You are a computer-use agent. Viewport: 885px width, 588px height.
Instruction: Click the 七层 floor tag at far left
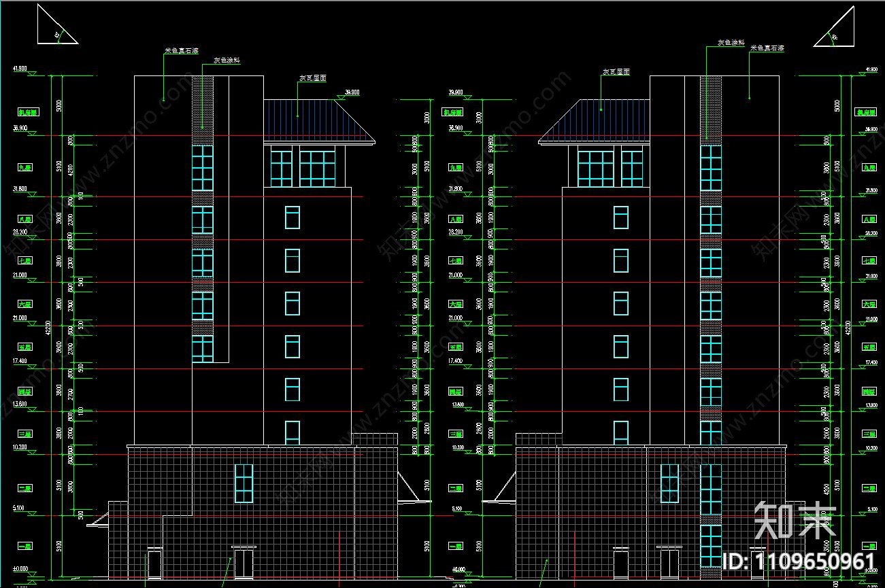(25, 261)
